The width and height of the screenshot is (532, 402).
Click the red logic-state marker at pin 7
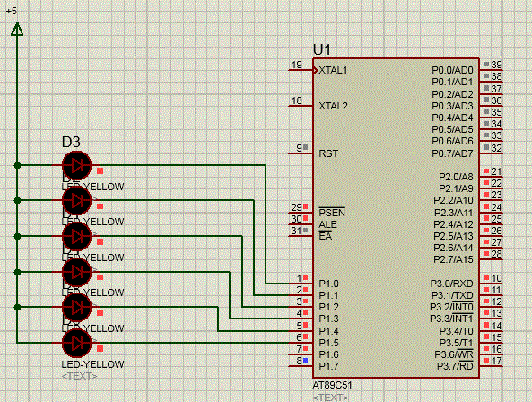coord(305,348)
